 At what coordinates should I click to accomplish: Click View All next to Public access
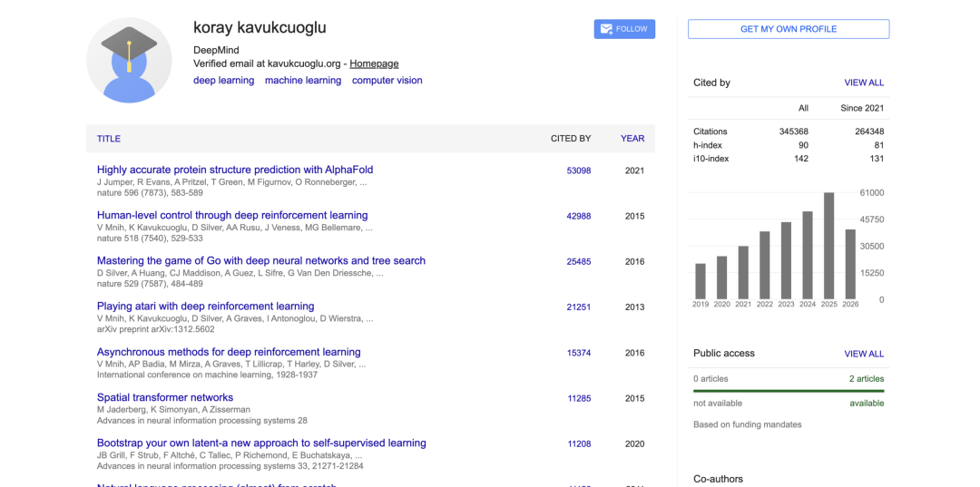(864, 354)
